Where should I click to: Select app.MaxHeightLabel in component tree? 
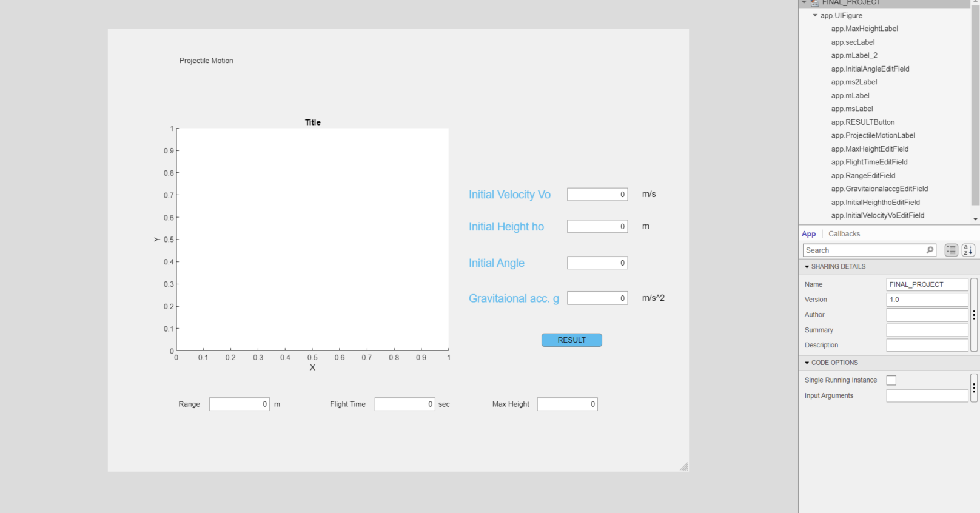coord(864,29)
